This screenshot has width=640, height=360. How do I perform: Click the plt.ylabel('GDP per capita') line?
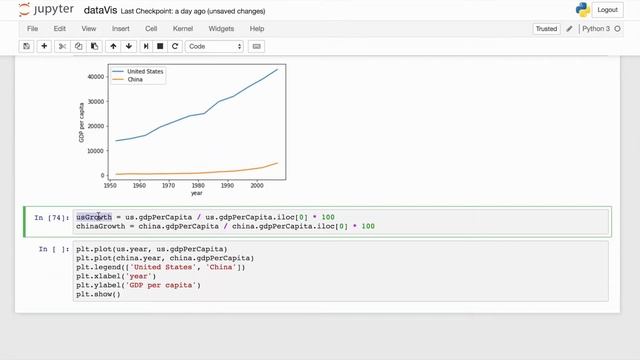(138, 285)
